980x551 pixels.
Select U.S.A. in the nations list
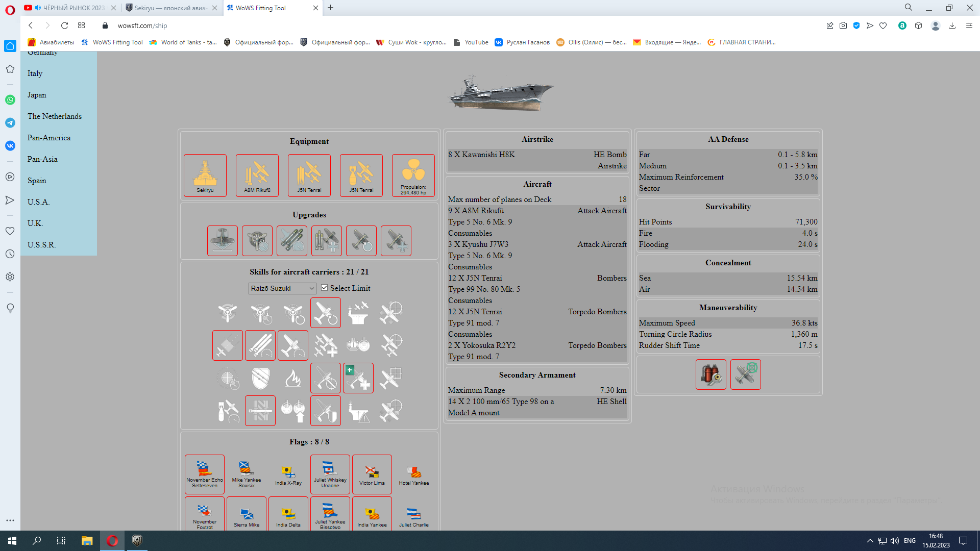pyautogui.click(x=38, y=202)
